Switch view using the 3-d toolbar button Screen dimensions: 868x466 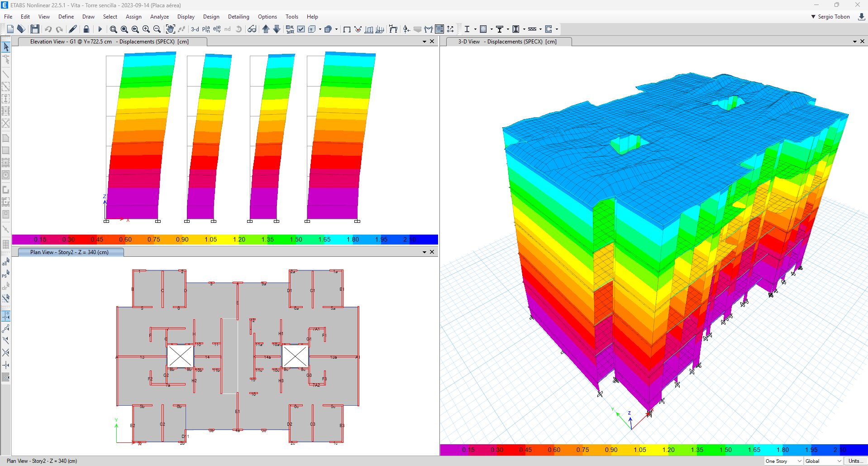point(195,29)
